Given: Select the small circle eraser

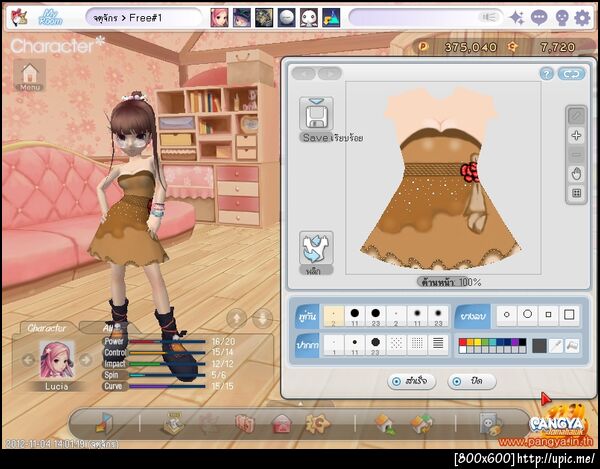Looking at the screenshot, I should click(x=507, y=315).
